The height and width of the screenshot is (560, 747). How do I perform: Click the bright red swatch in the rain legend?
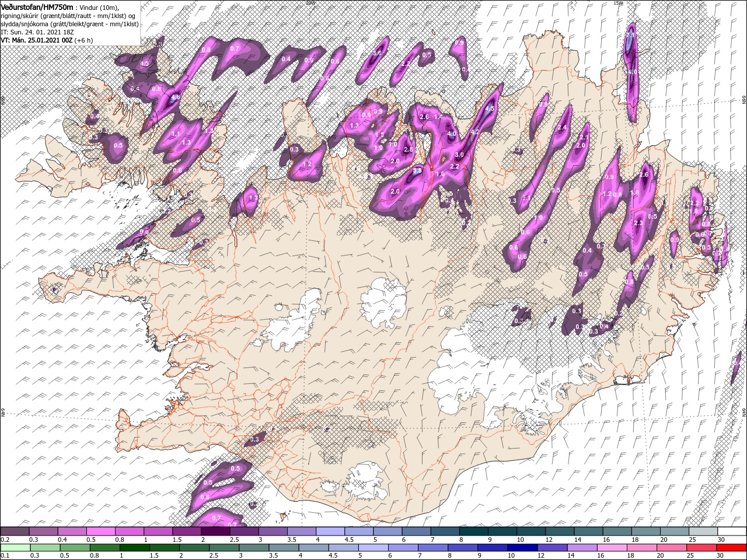[732, 548]
